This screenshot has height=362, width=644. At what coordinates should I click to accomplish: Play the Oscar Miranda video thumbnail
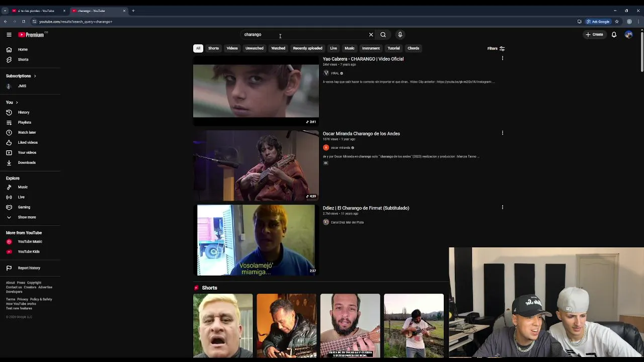(256, 165)
